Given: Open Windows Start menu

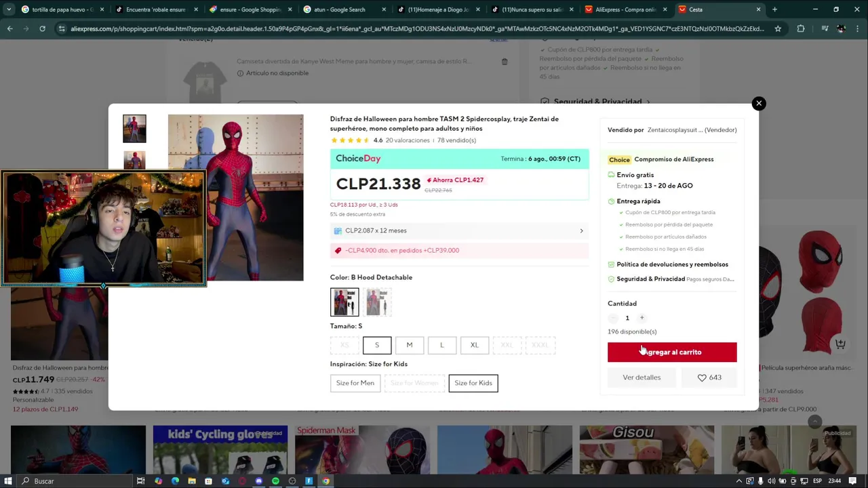Looking at the screenshot, I should pyautogui.click(x=8, y=481).
